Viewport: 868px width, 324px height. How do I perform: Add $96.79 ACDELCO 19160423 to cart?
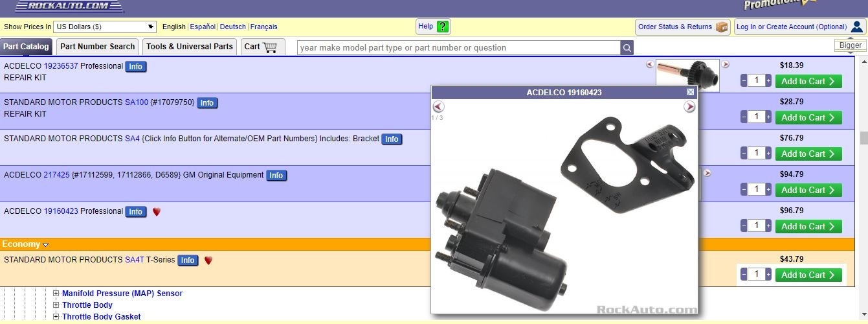808,226
